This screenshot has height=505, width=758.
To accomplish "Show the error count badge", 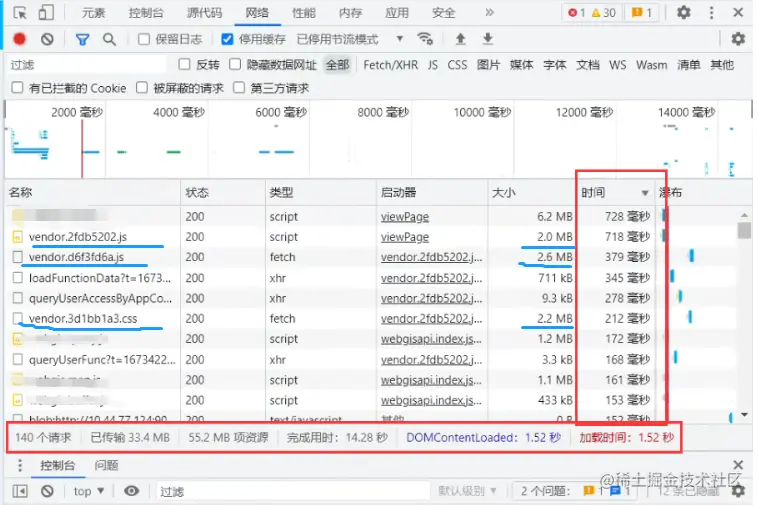I will coord(576,13).
